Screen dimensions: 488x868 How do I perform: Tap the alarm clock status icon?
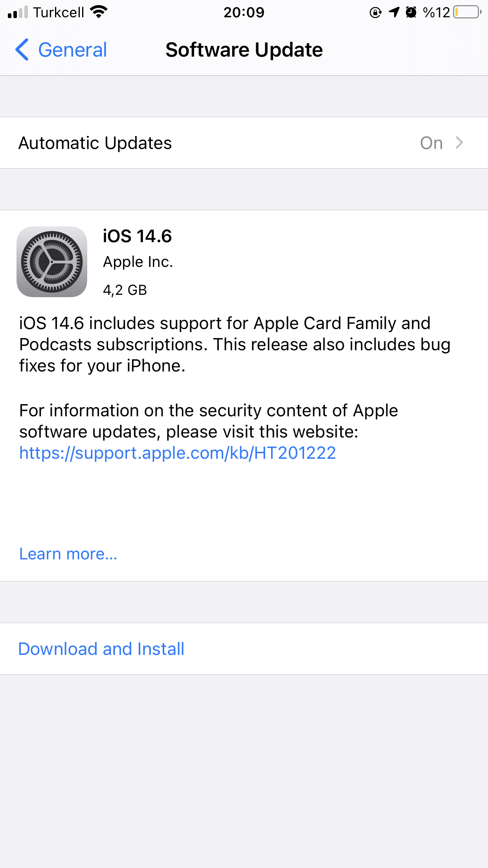411,12
